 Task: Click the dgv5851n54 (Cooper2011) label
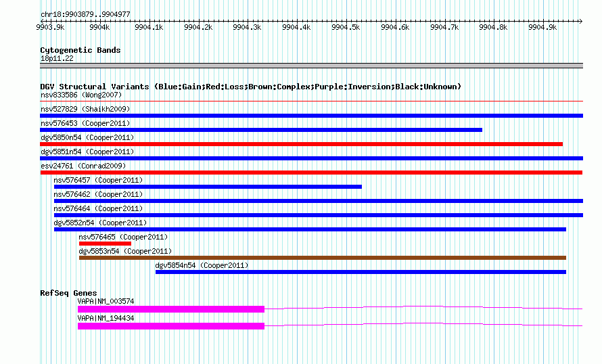click(x=87, y=152)
